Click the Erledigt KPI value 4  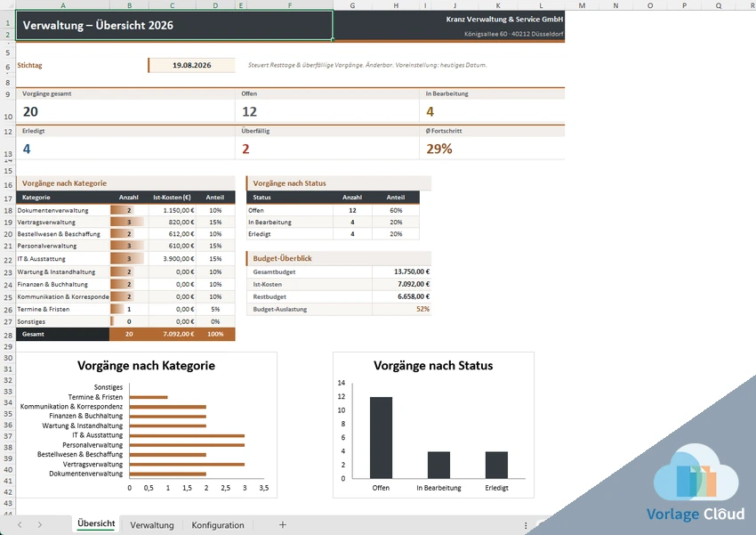[27, 149]
